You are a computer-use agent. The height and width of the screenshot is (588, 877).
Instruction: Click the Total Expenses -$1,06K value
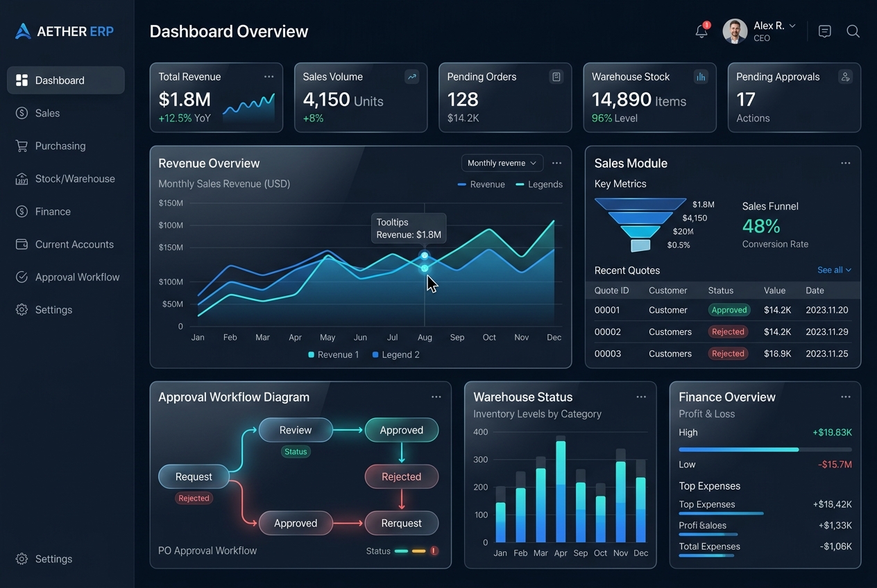(835, 546)
